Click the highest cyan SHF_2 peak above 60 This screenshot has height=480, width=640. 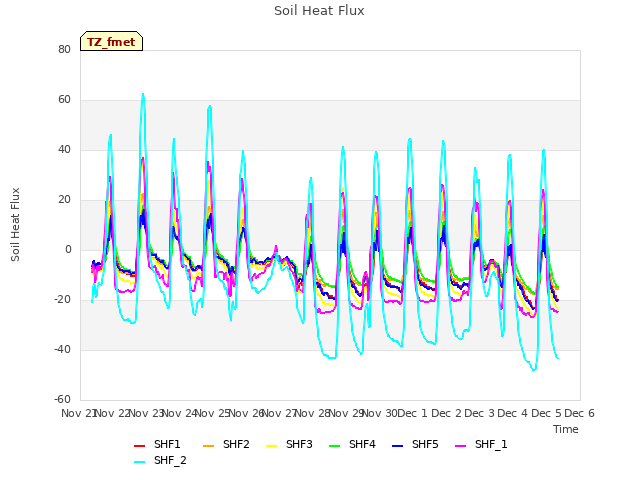[143, 94]
